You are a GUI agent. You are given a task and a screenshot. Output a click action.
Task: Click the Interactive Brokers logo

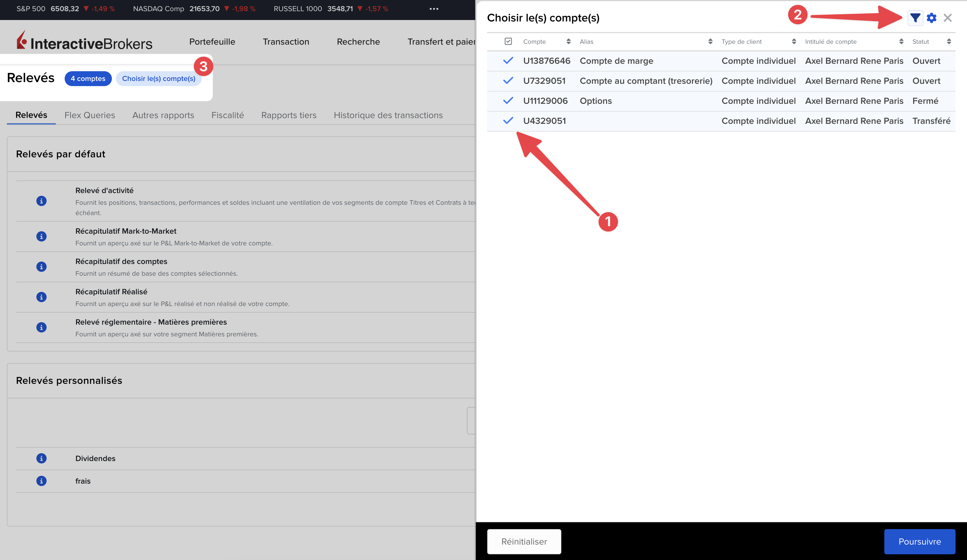point(84,41)
